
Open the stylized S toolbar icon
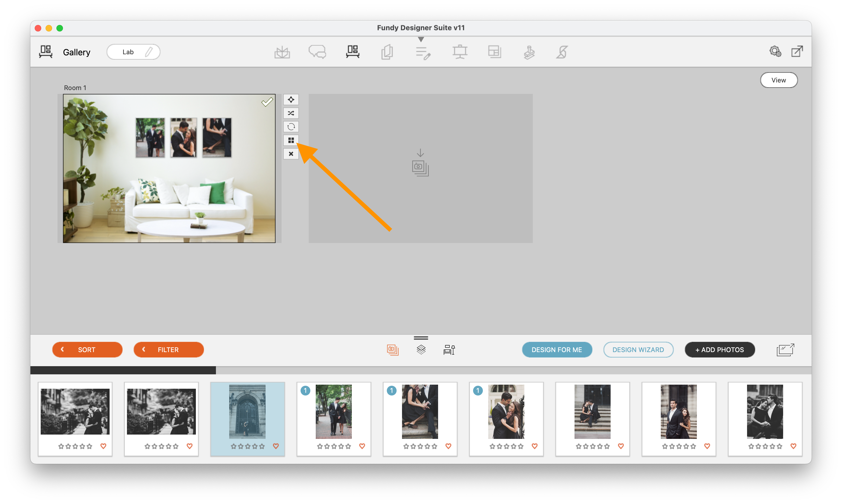coord(562,52)
